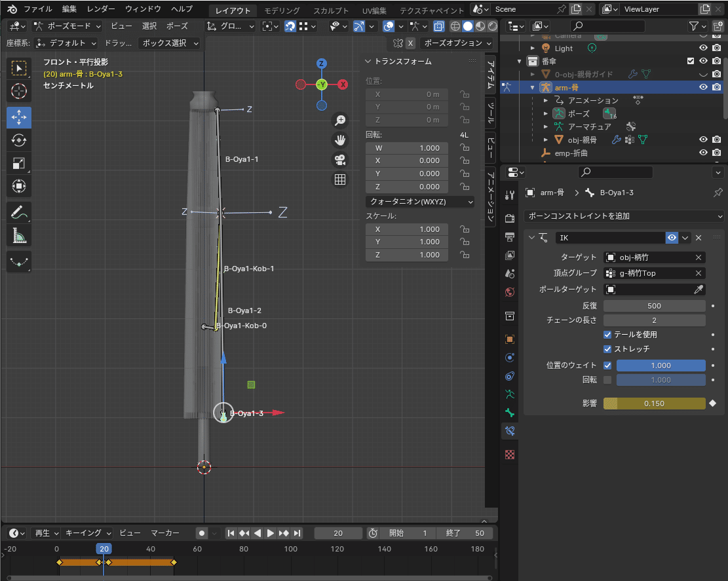728x581 pixels.
Task: Switch to the モデリング workspace tab
Action: coord(282,10)
